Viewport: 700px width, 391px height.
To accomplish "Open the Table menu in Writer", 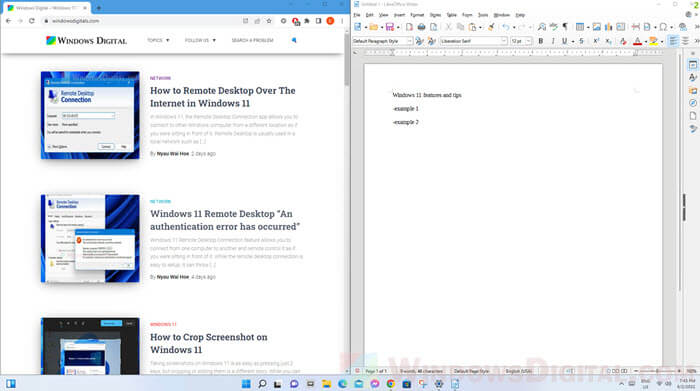I will tap(451, 15).
